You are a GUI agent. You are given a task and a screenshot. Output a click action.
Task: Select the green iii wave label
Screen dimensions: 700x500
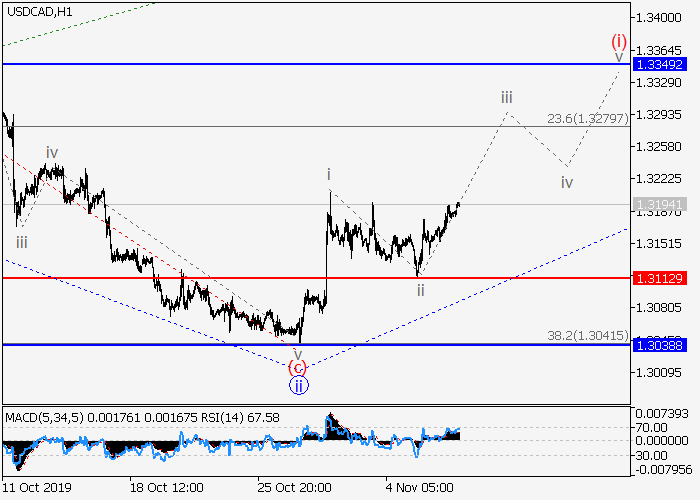21,242
